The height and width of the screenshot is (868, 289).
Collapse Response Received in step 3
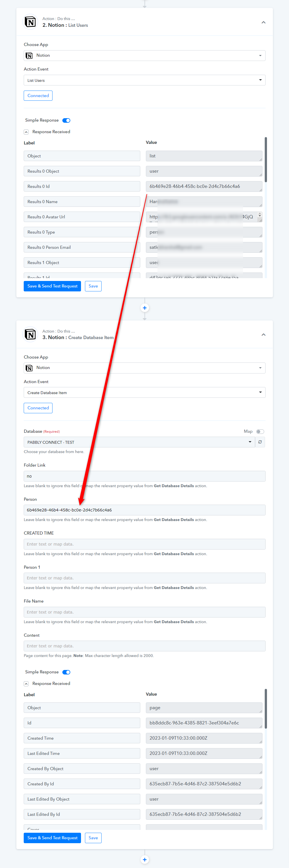(26, 683)
